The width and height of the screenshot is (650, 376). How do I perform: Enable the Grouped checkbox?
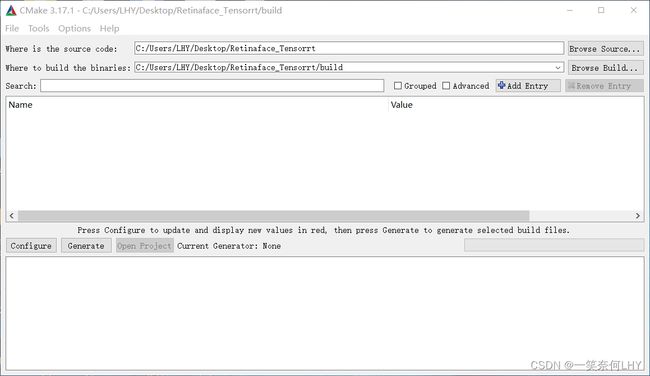point(398,86)
